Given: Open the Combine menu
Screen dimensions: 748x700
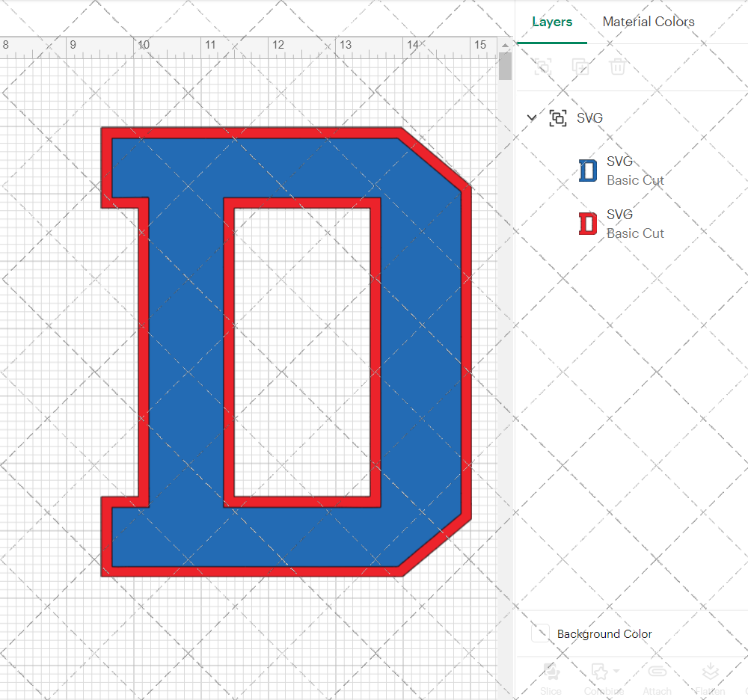Looking at the screenshot, I should tap(604, 679).
